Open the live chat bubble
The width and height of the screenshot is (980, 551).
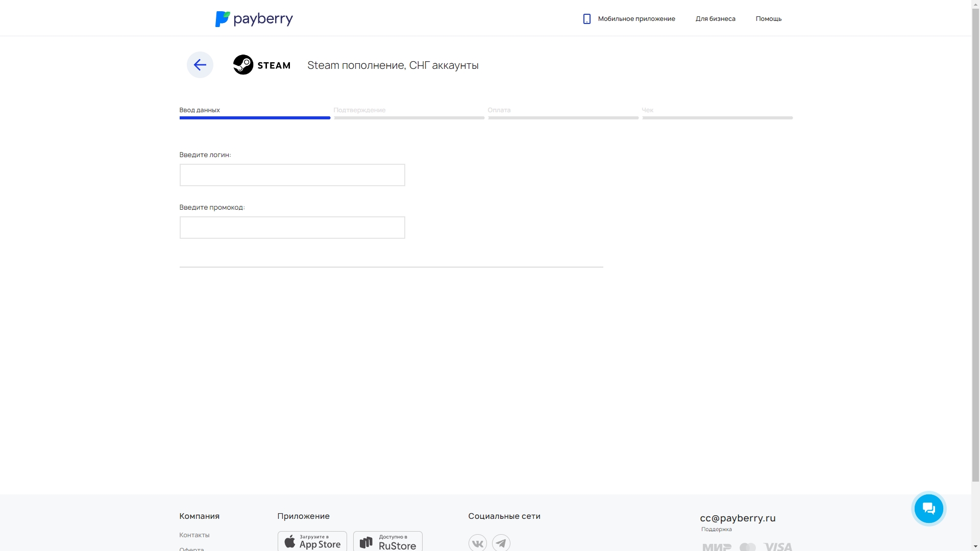point(928,509)
